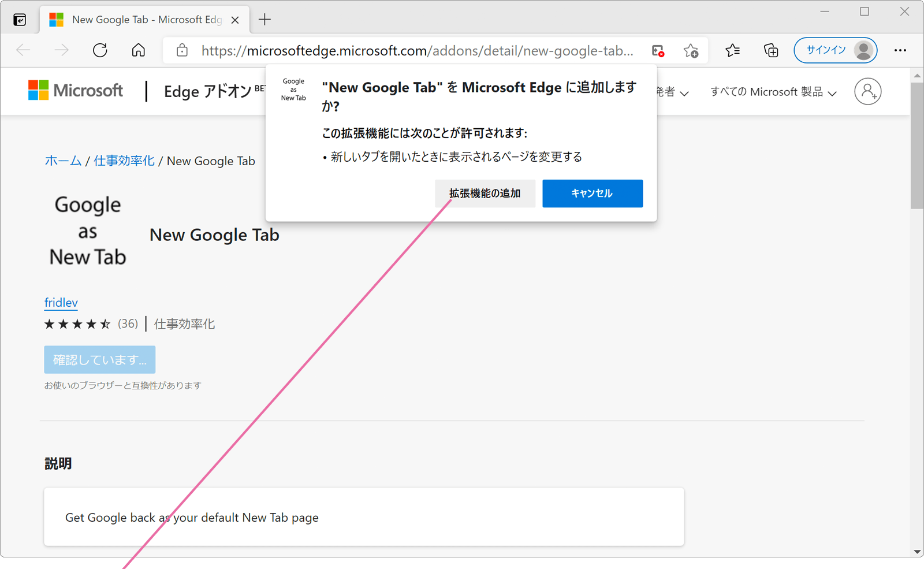Click 拡張機能の追加 button
The image size is (924, 569).
pos(485,194)
